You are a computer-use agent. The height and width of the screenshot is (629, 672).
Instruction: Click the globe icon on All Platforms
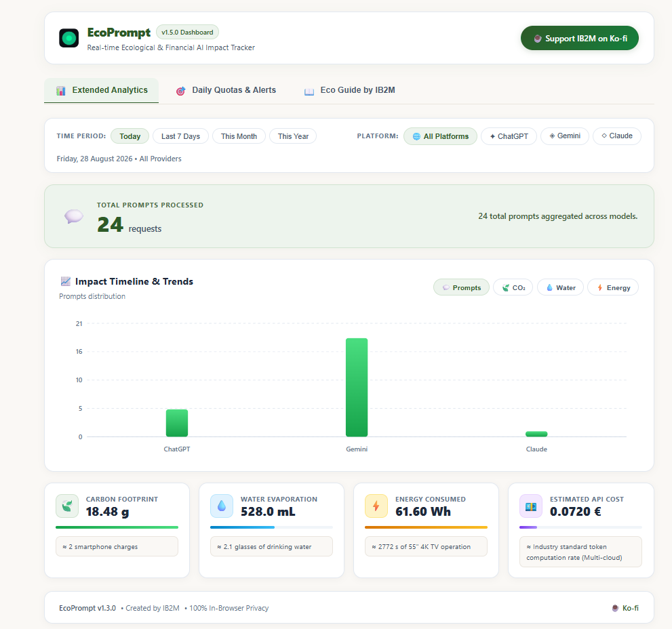[x=416, y=136]
